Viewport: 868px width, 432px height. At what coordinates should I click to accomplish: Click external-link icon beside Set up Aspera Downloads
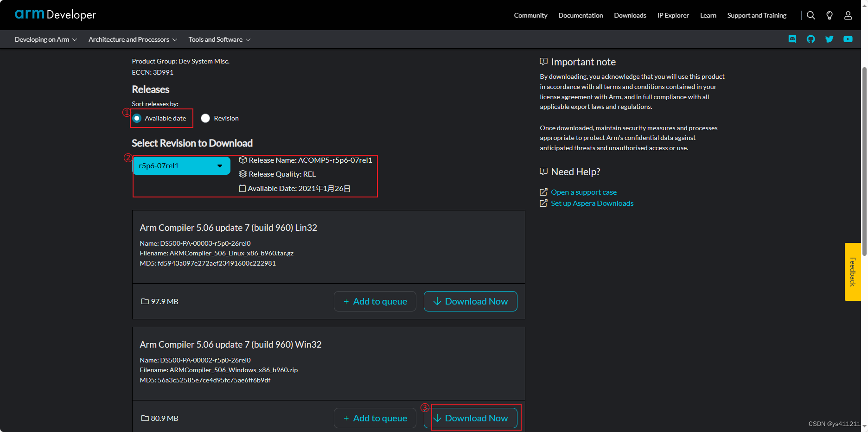(543, 203)
